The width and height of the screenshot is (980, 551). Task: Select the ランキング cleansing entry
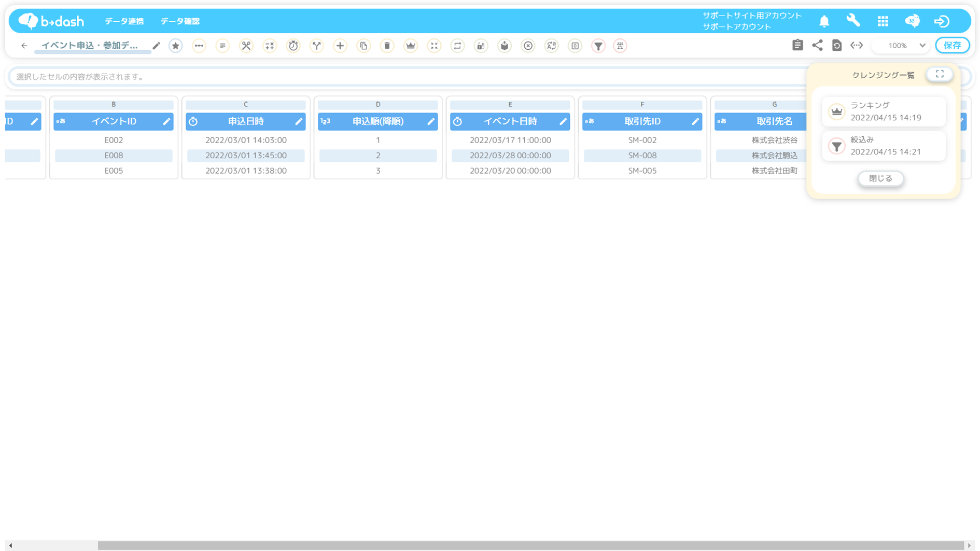[x=884, y=111]
